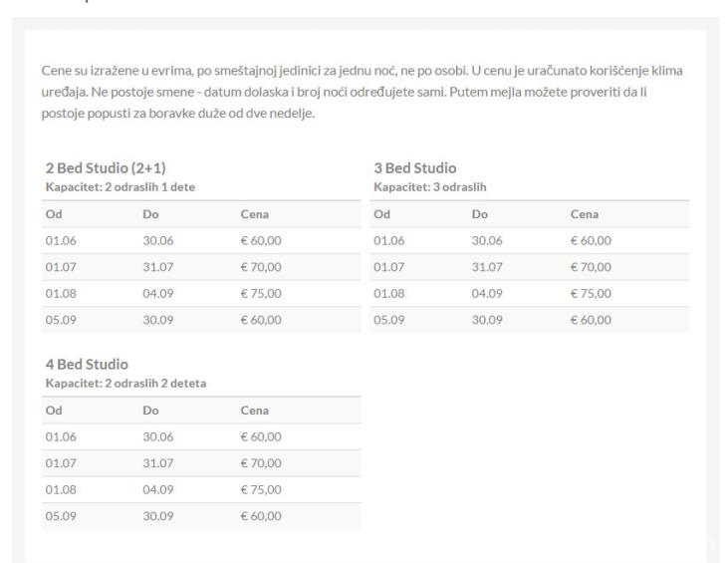Click the 2 Bed Studio (2+1) heading
728x563 pixels.
[106, 168]
